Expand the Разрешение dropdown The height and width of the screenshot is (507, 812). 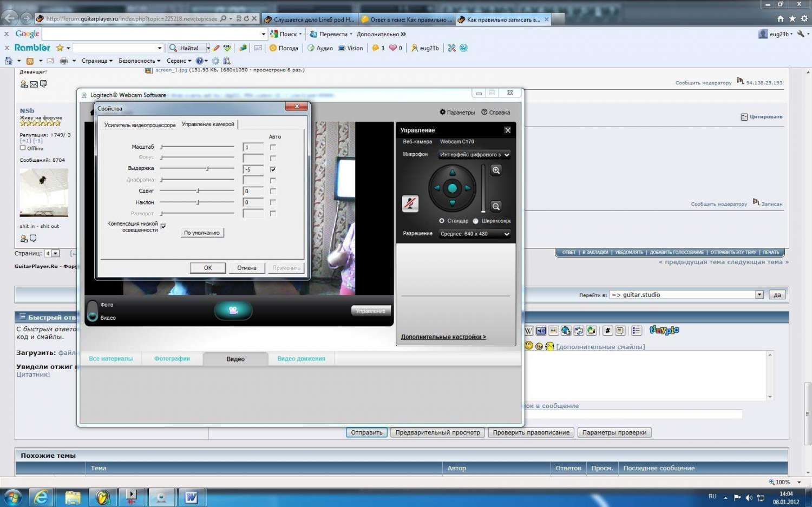[x=475, y=234]
